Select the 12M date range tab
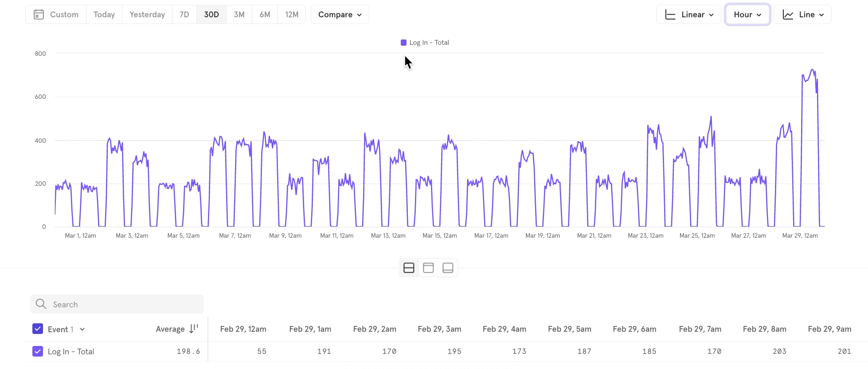This screenshot has height=369, width=868. (x=292, y=15)
